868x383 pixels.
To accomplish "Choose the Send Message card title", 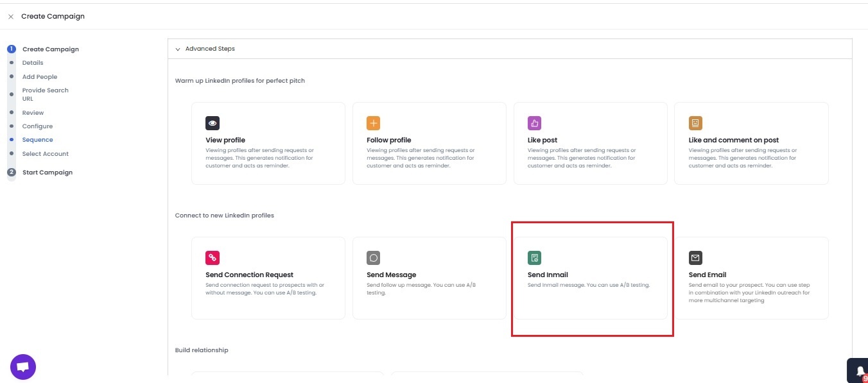I will pos(392,275).
